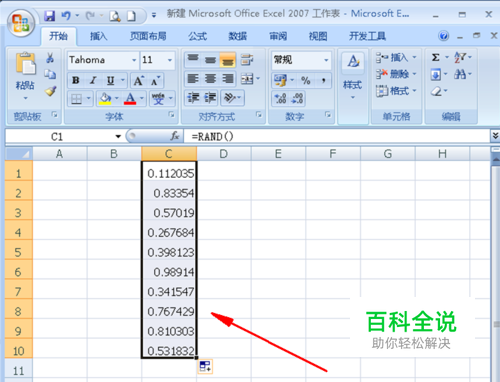This screenshot has height=382, width=500.
Task: Toggle underline formatting
Action: click(x=110, y=80)
